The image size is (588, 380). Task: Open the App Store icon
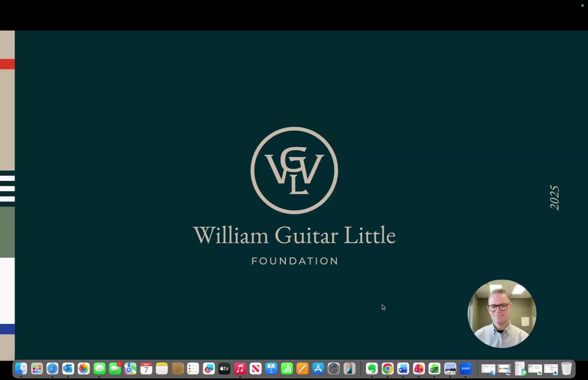click(318, 369)
